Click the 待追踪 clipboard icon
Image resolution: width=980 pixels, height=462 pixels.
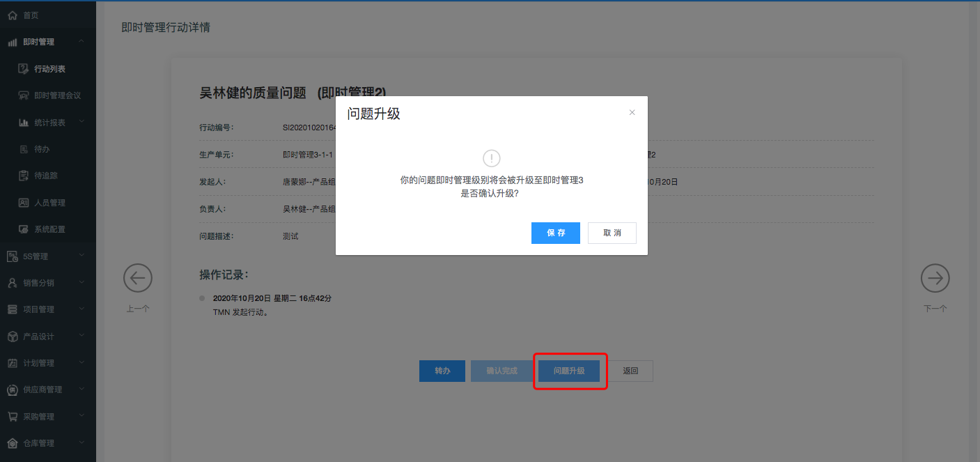click(23, 176)
